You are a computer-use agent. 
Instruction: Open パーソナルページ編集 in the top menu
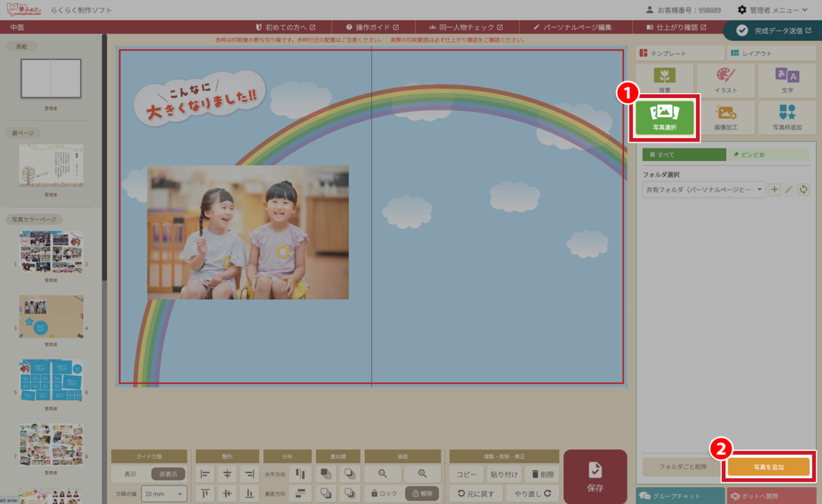click(x=573, y=27)
